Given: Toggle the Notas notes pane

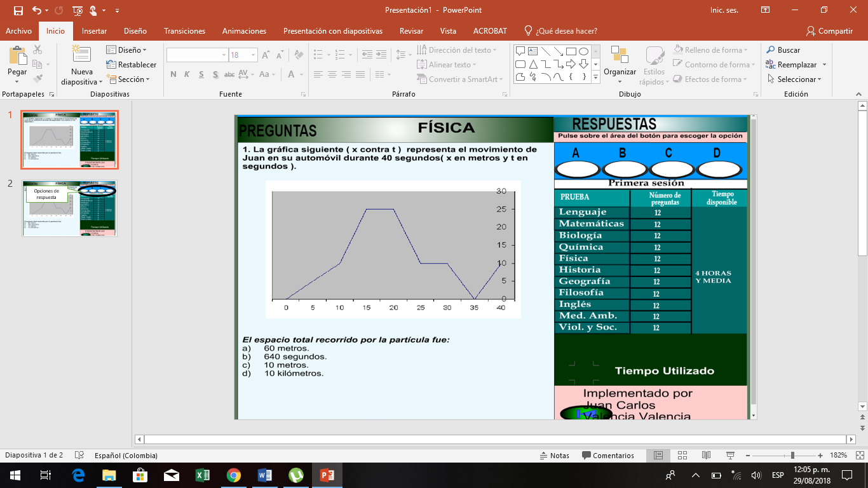Looking at the screenshot, I should (554, 456).
